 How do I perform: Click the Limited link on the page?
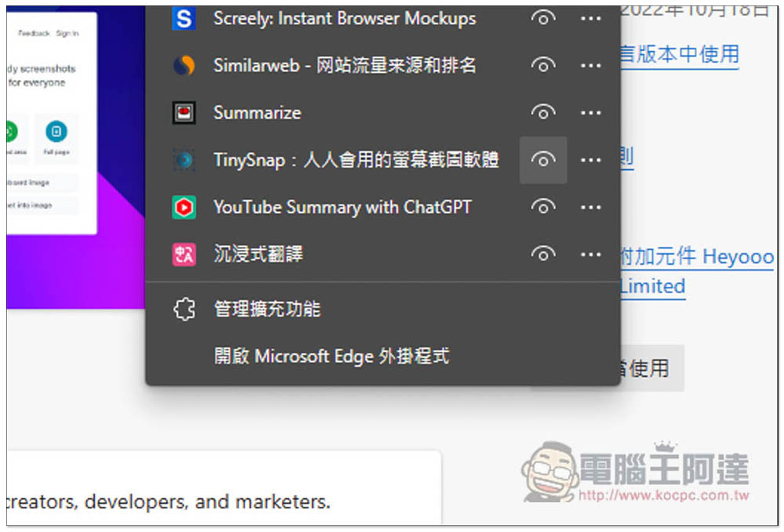[653, 286]
